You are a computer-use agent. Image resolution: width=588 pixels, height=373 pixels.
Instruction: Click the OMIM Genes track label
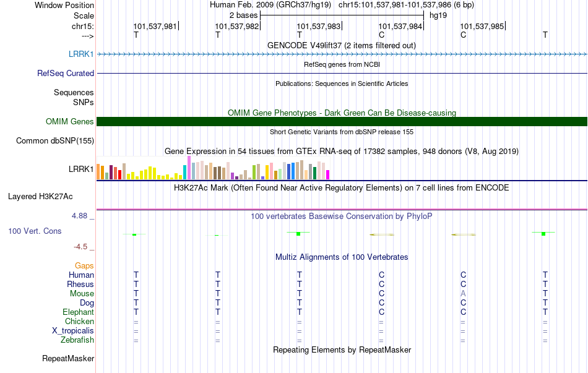[69, 121]
